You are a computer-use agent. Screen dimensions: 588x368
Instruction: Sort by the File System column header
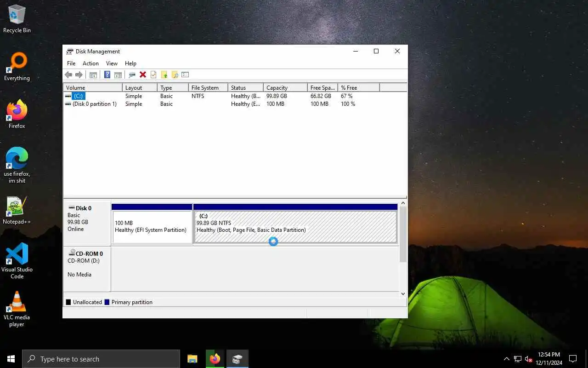[208, 87]
